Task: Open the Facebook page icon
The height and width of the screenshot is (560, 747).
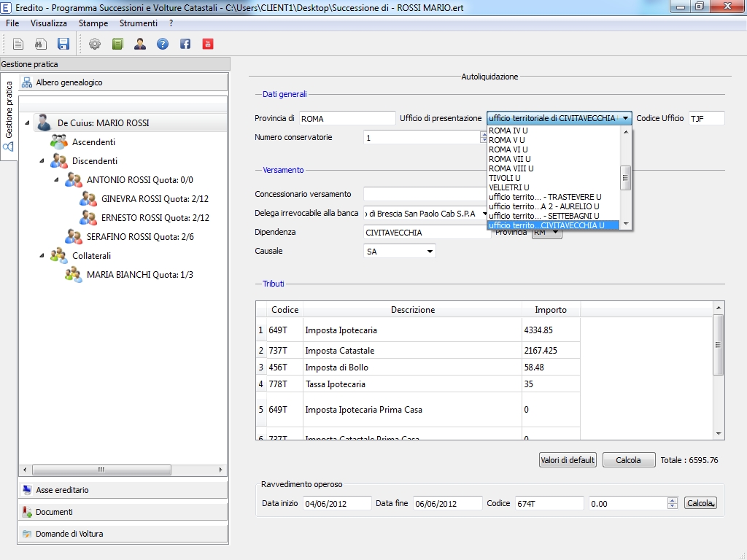Action: click(185, 44)
